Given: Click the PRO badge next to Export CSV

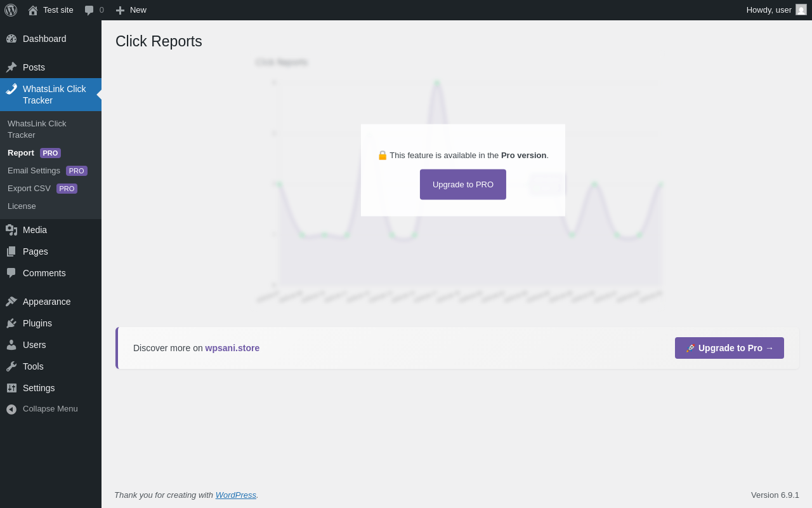Looking at the screenshot, I should (x=67, y=189).
